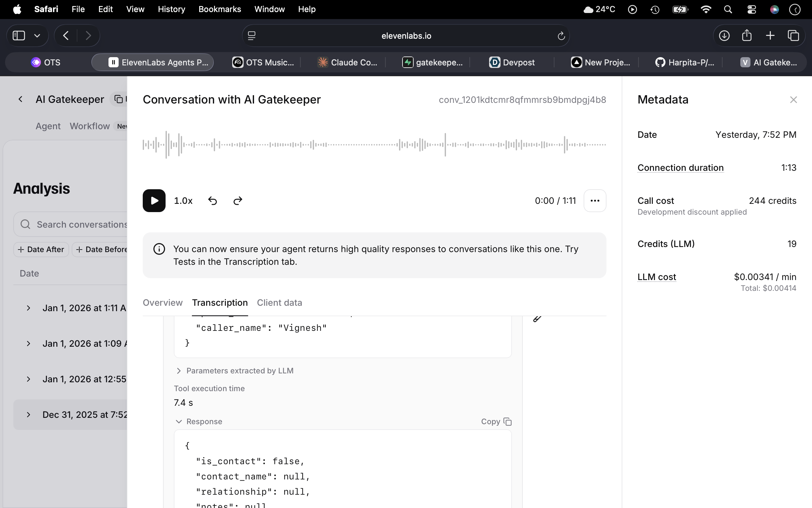Skip backward in the audio playback
Screen dimensions: 812x508
tap(213, 201)
